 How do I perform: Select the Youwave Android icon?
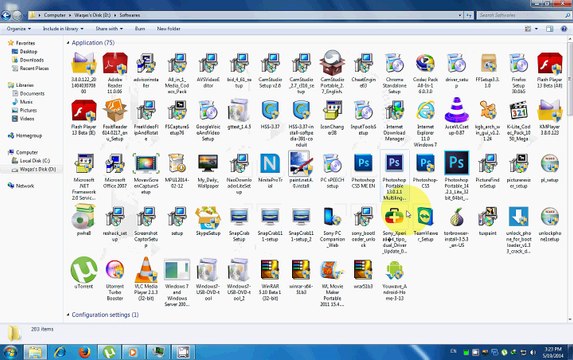coord(394,270)
